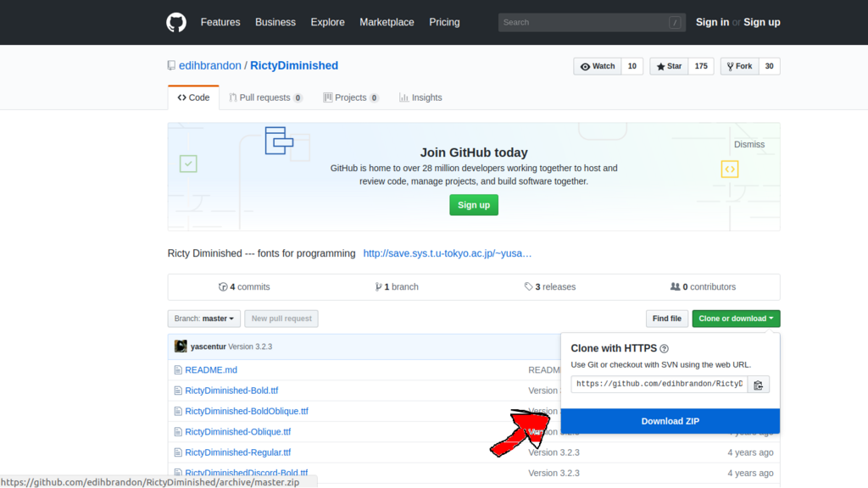
Task: Collapse the Clone or download dropdown
Action: [x=736, y=319]
